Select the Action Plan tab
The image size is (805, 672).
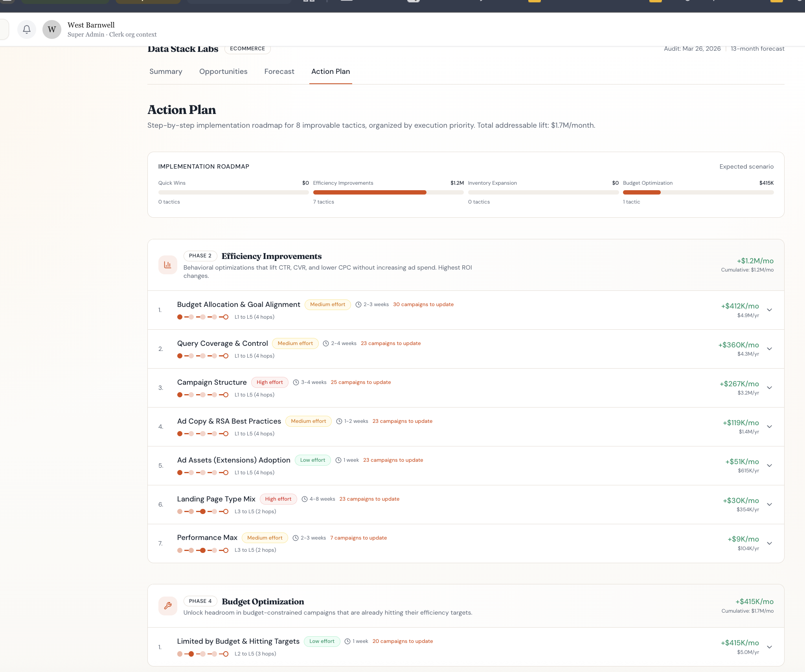331,72
